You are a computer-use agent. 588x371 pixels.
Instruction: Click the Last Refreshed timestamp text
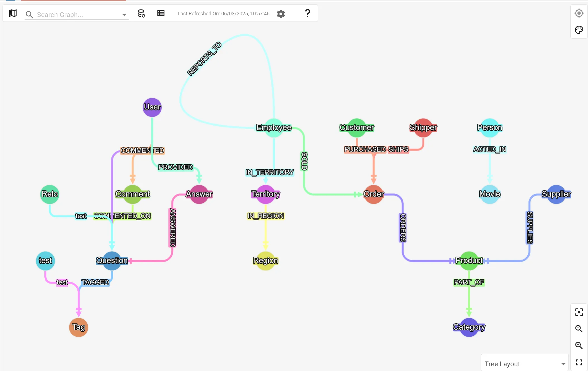pyautogui.click(x=224, y=14)
